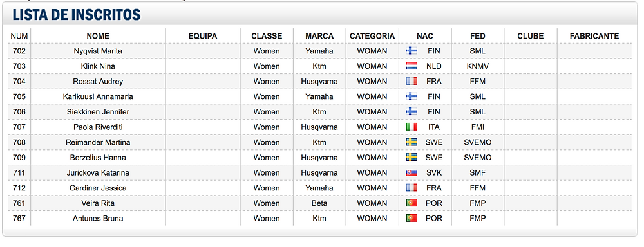Click the Portugal flag in Veira Rita's row

pyautogui.click(x=412, y=203)
